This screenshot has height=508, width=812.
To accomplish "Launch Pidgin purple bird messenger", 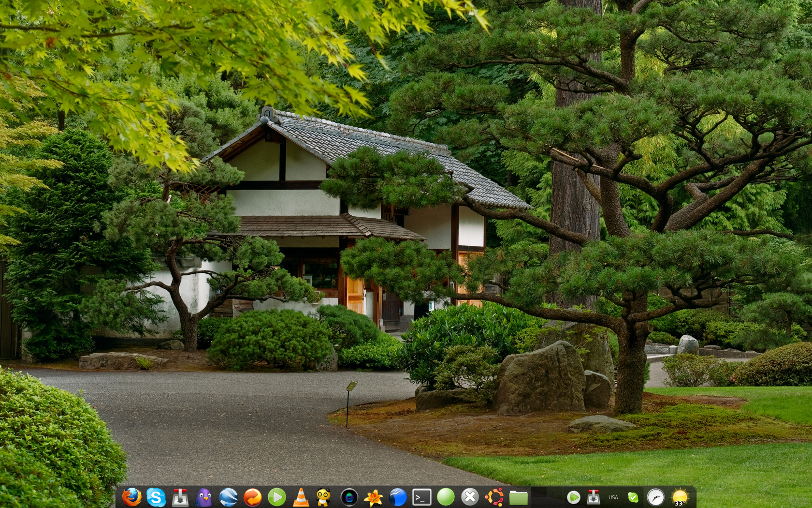I will pyautogui.click(x=204, y=497).
